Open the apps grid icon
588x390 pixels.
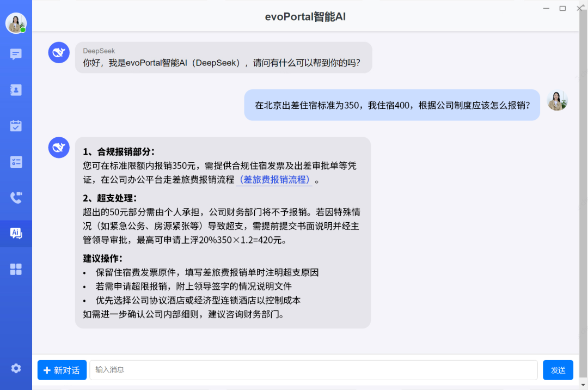click(x=16, y=269)
